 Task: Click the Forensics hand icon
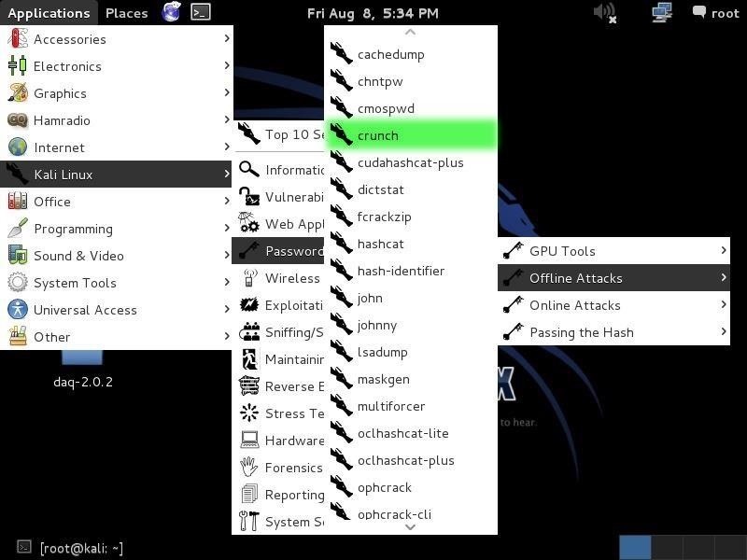coord(249,468)
